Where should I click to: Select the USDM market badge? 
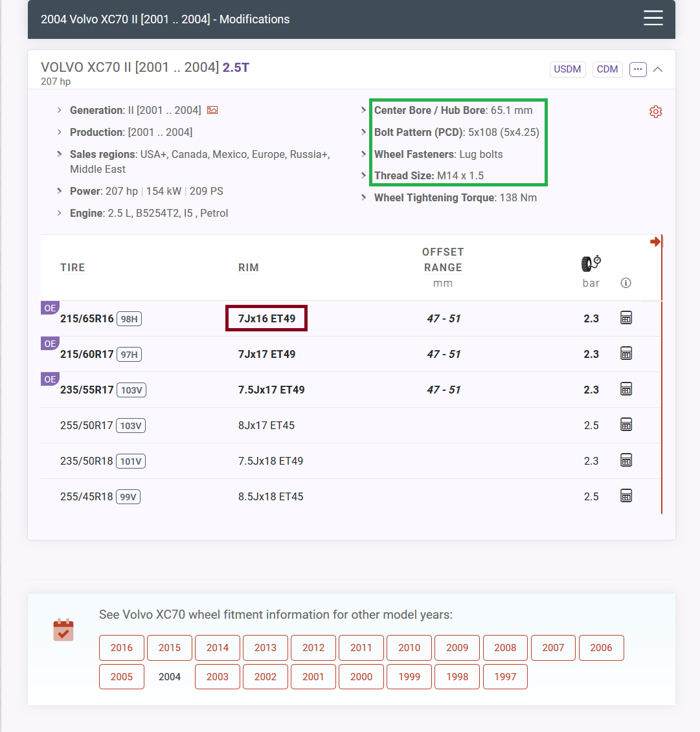(x=567, y=69)
